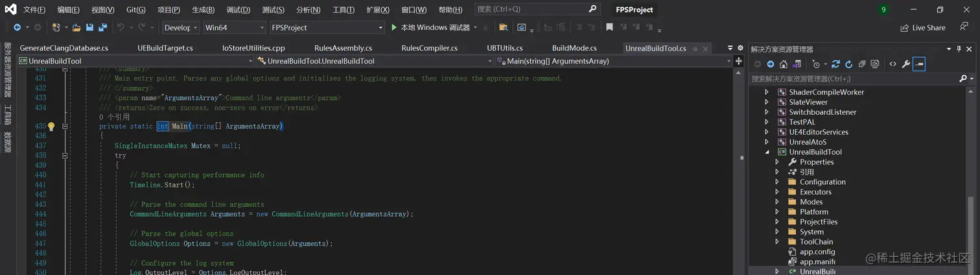Open UnrealBuildTool.UnrealBuildTool type dropdown
The image size is (980, 275).
click(375, 61)
